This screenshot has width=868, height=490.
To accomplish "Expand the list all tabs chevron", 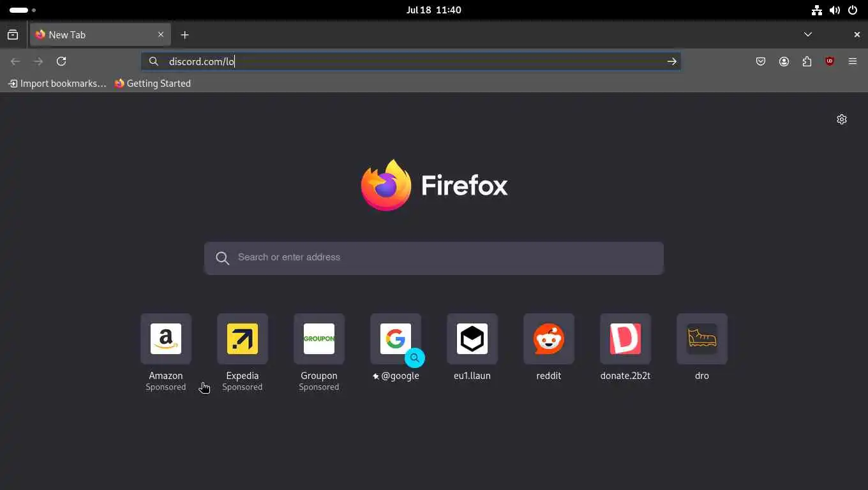I will [x=808, y=34].
